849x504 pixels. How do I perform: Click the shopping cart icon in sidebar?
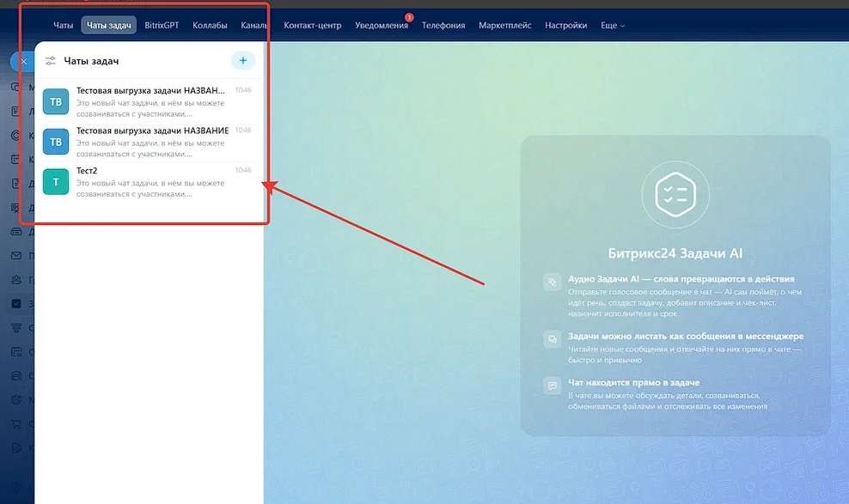[15, 423]
